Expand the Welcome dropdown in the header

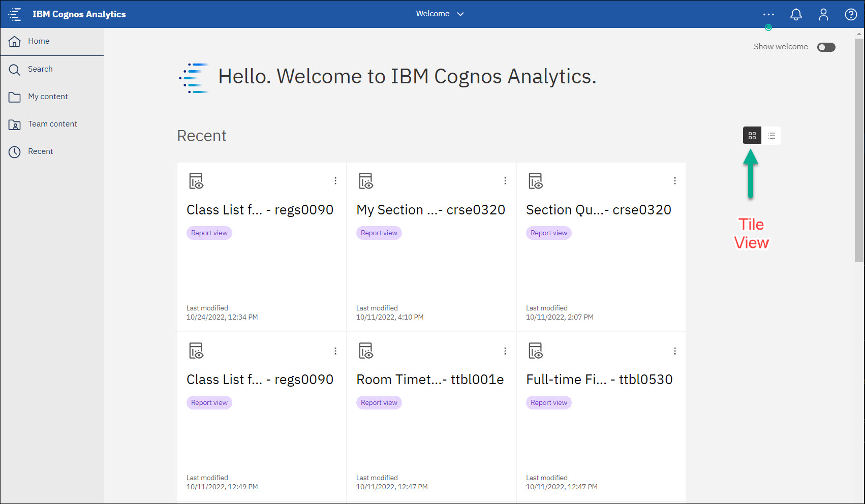tap(440, 14)
